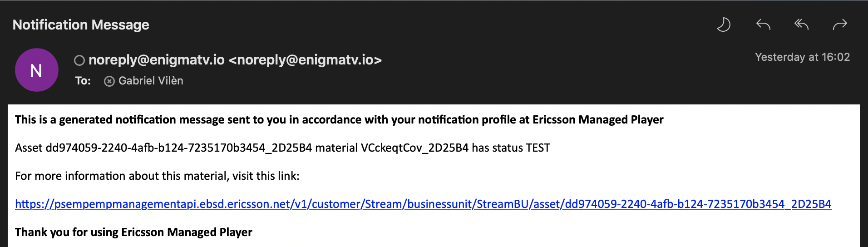Click the bracketed address <noreply@enigmatv.io>

(x=306, y=60)
